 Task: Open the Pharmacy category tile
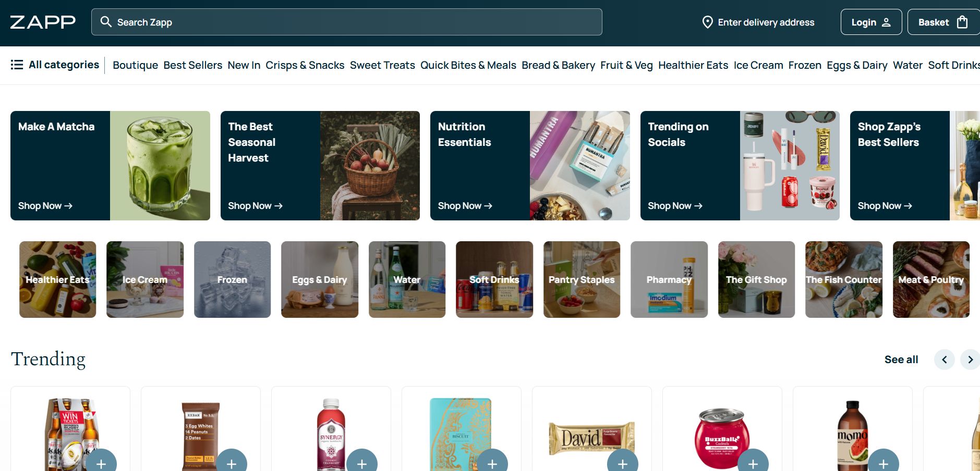coord(669,279)
